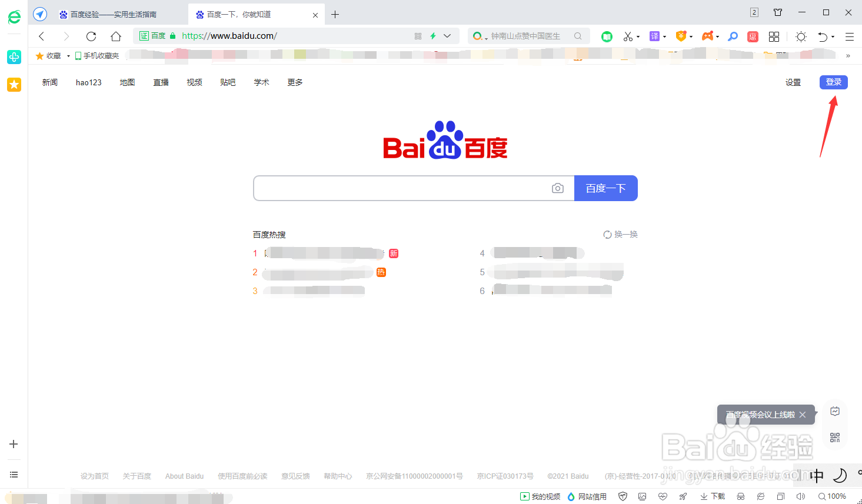Click the 百度一下 search button

pyautogui.click(x=606, y=188)
